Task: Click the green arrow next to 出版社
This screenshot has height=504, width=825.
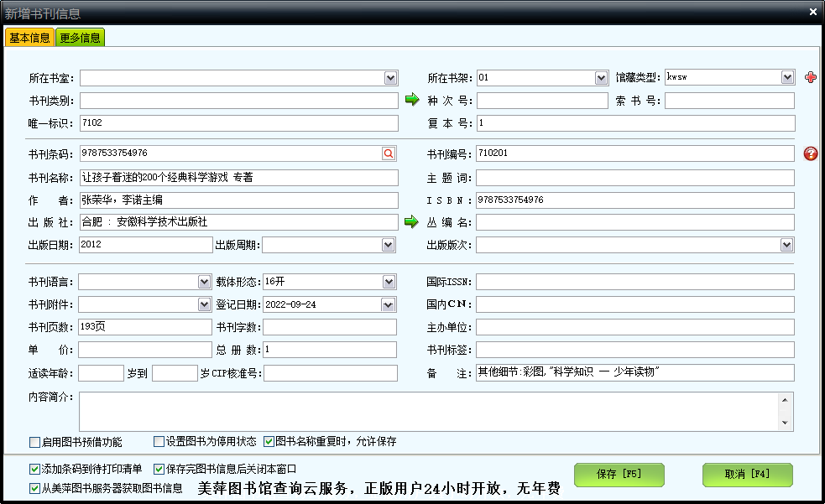Action: [x=411, y=222]
